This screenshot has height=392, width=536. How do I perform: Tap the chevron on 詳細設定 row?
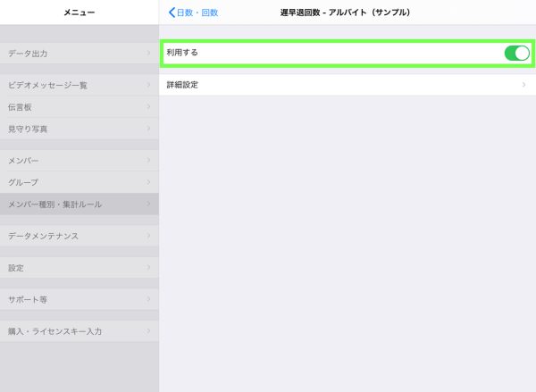point(523,85)
